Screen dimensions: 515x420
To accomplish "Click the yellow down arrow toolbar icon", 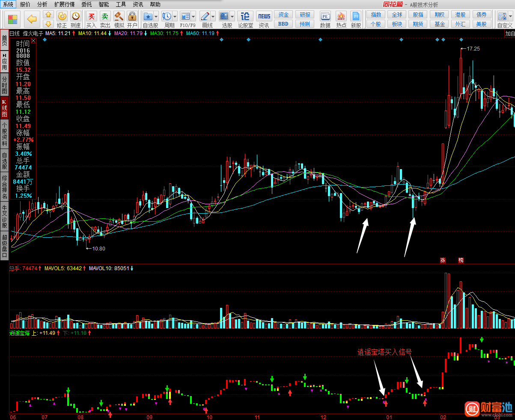I will click(48, 24).
